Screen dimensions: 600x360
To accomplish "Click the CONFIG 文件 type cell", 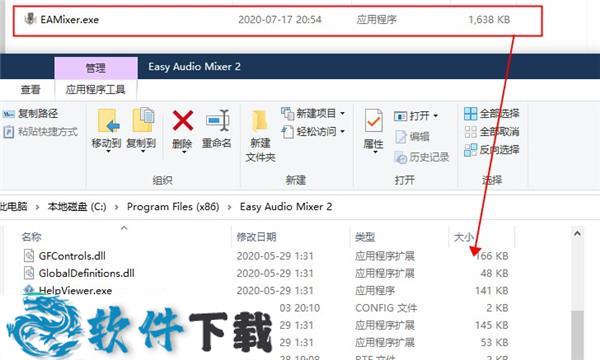I will tap(386, 308).
